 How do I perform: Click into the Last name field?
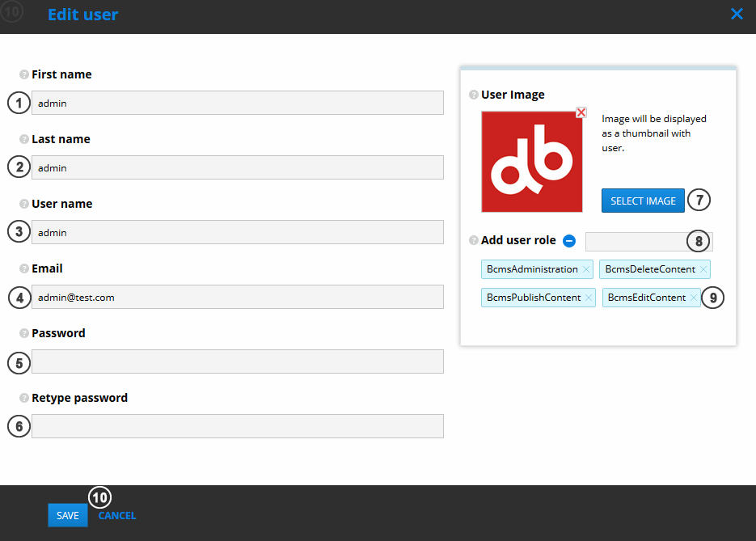point(237,167)
